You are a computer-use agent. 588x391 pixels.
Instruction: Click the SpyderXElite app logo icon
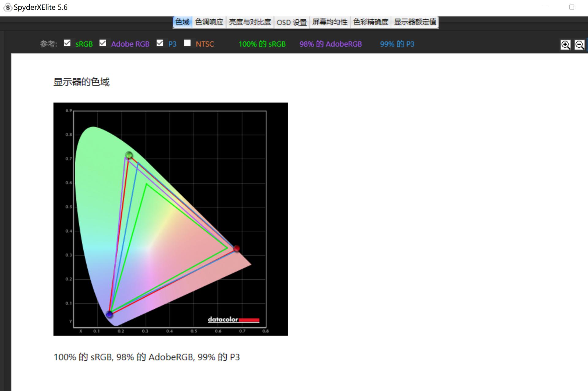pyautogui.click(x=8, y=7)
